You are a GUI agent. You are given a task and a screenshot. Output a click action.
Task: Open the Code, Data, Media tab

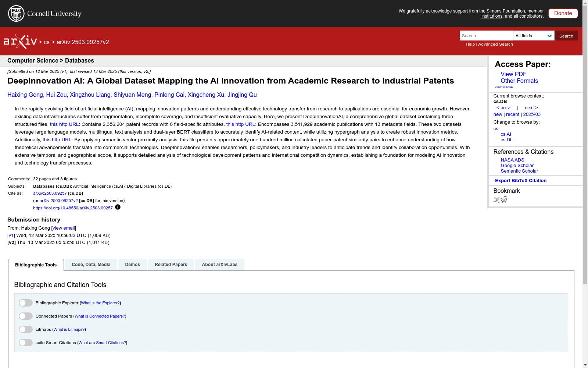tap(91, 265)
